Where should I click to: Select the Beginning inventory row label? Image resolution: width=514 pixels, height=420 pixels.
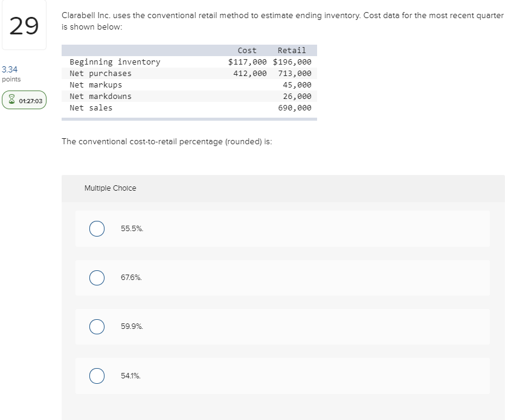coord(115,62)
